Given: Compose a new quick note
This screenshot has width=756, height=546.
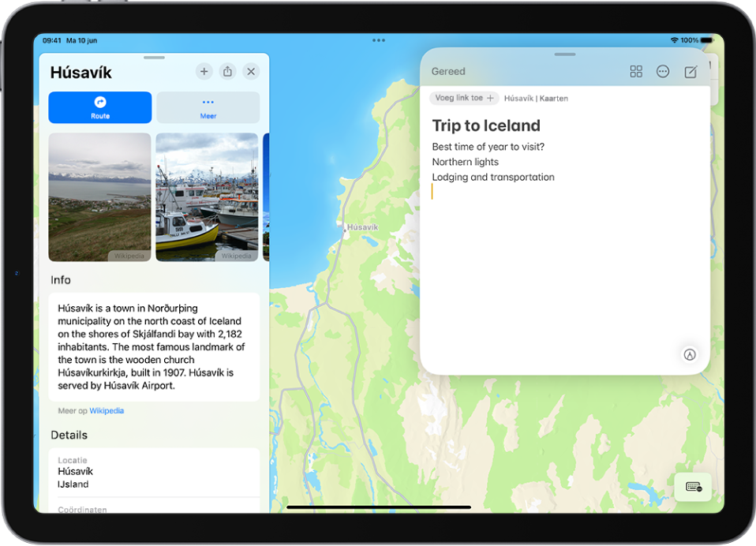Looking at the screenshot, I should (x=691, y=72).
